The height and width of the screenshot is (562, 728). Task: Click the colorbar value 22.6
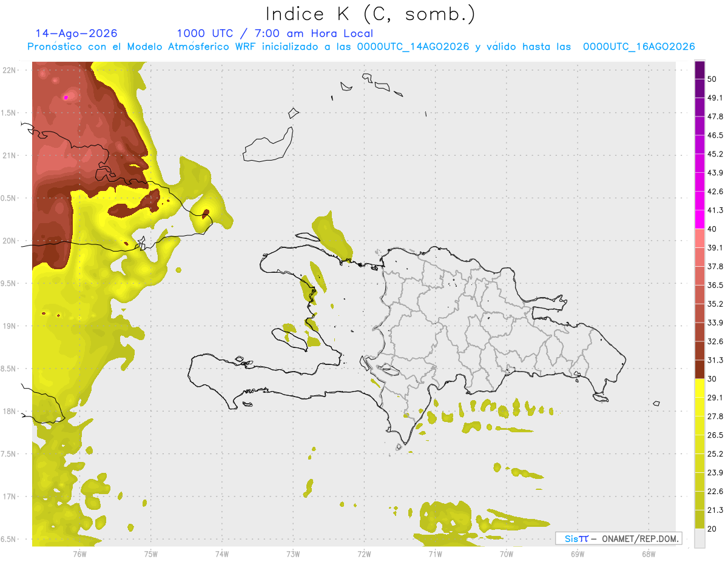click(715, 491)
